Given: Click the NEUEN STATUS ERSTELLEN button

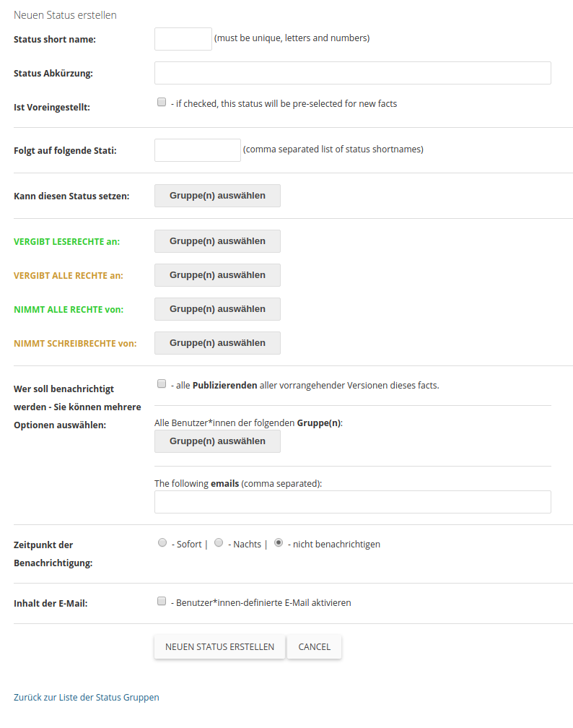Looking at the screenshot, I should [x=219, y=647].
